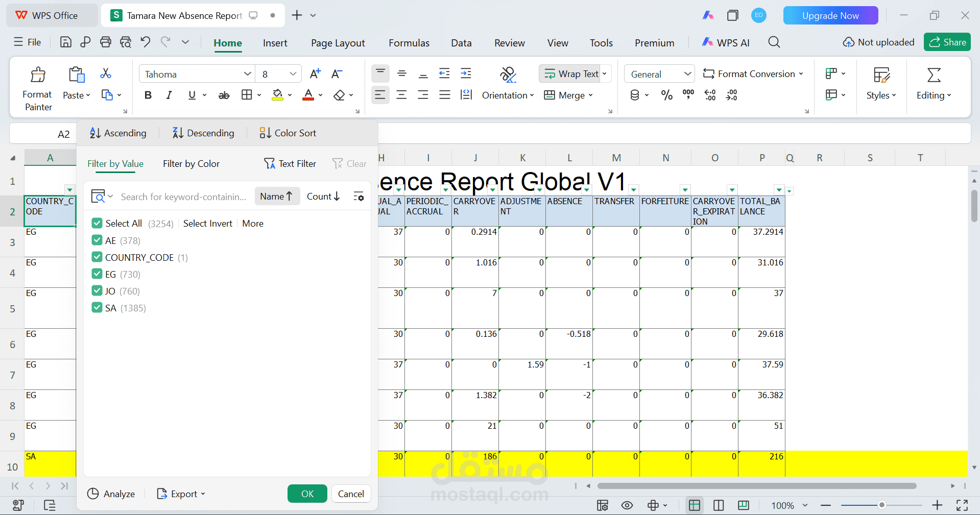Screen dimensions: 980x515
Task: Click the Format Painter tool
Action: coord(37,89)
